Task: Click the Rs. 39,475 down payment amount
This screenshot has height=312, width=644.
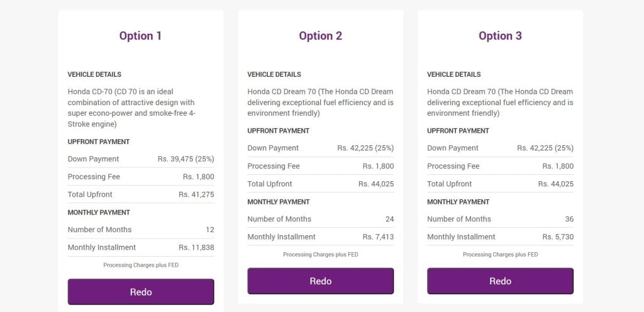Action: click(x=186, y=159)
